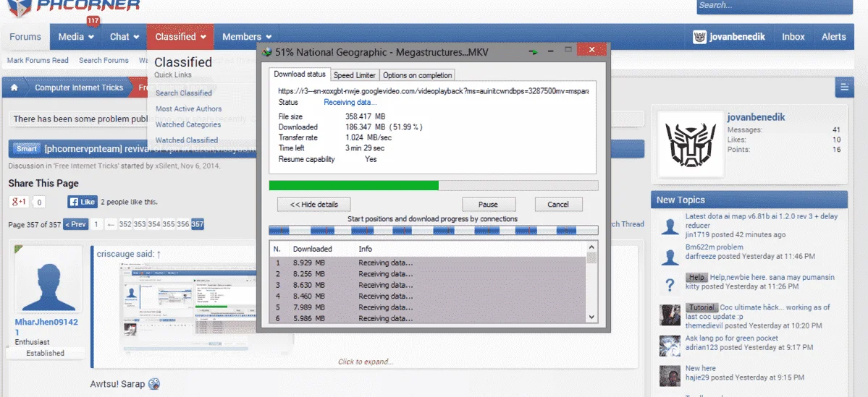Click Mark Forums Read link
This screenshot has height=397, width=868.
[38, 60]
